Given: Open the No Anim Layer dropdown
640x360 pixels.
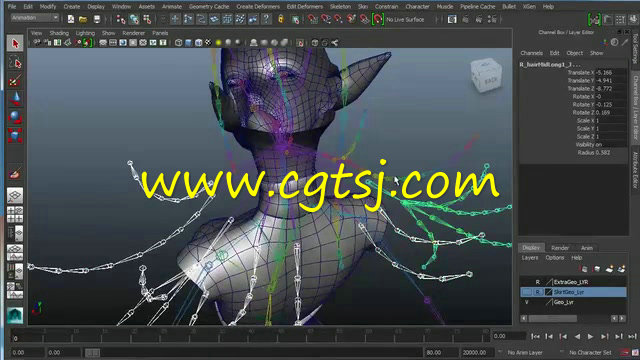Looking at the screenshot, I should pyautogui.click(x=525, y=352).
